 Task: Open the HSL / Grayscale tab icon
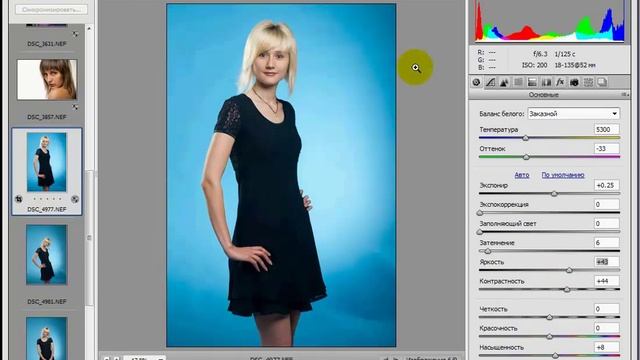[x=518, y=82]
